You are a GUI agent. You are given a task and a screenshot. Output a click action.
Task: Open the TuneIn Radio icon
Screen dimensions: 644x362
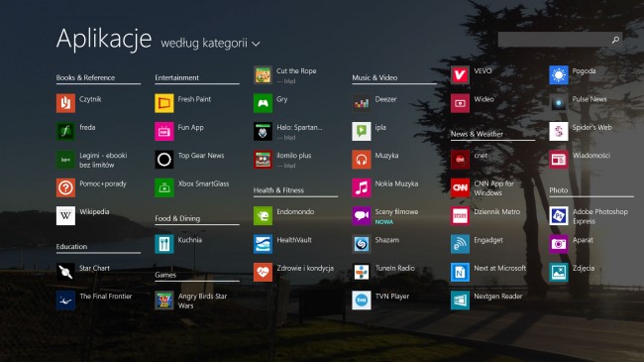(362, 272)
